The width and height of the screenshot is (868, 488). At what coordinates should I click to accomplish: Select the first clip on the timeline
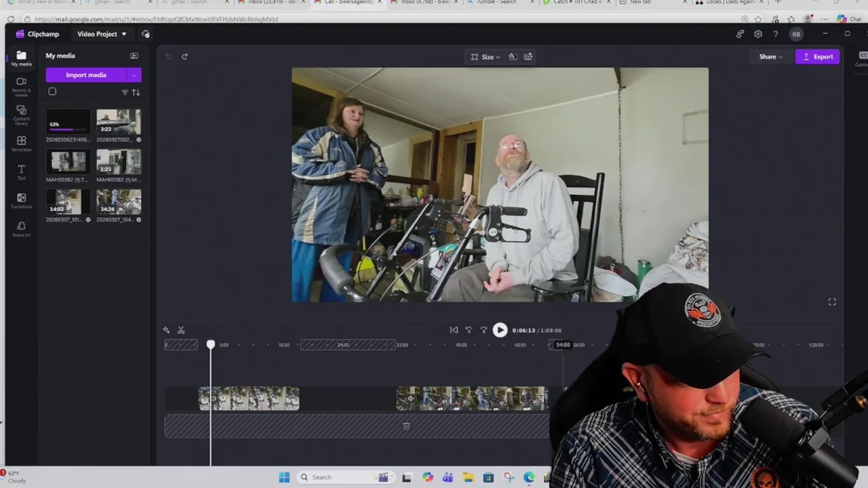click(249, 399)
